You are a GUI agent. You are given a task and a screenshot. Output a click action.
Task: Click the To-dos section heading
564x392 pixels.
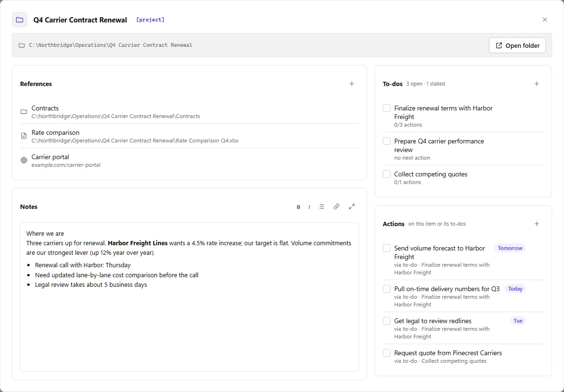(x=392, y=84)
